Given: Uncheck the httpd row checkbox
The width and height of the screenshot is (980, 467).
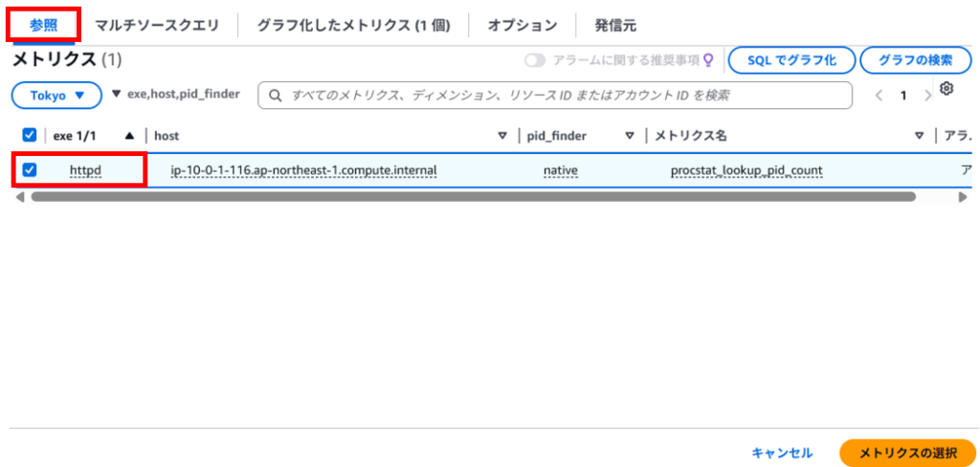Looking at the screenshot, I should [30, 169].
